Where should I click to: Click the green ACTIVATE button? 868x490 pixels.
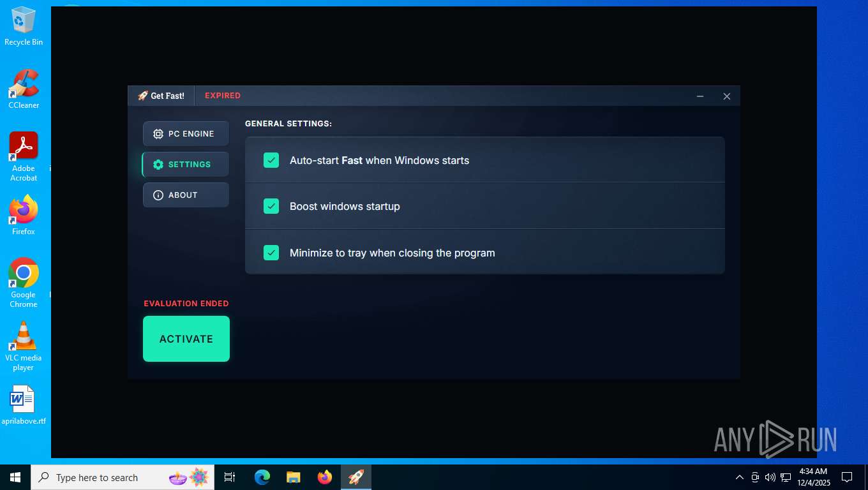pos(186,339)
